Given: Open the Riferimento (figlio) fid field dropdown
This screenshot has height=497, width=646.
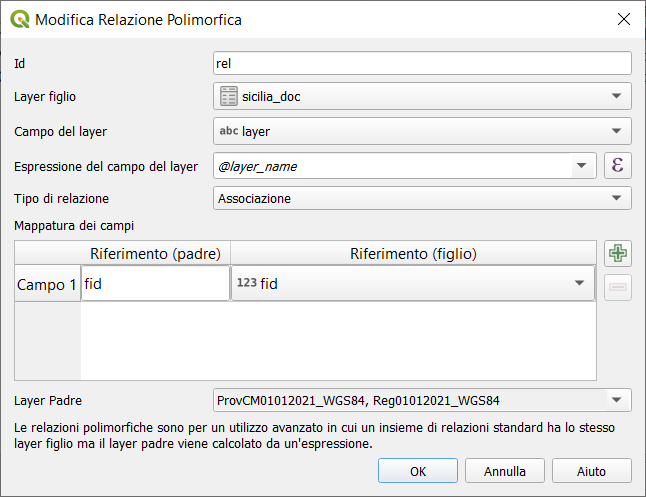Looking at the screenshot, I should (x=413, y=284).
